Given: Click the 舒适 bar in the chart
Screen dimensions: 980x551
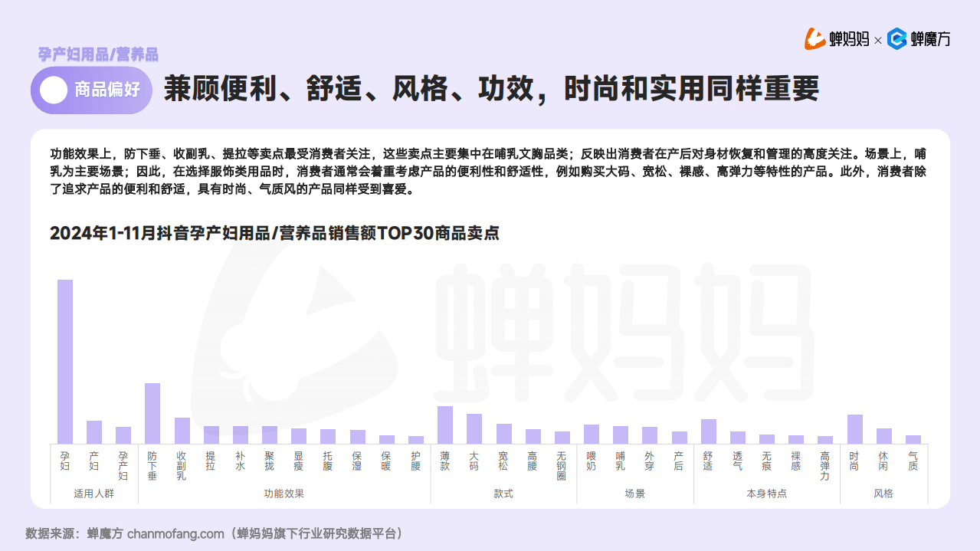Looking at the screenshot, I should tap(709, 431).
